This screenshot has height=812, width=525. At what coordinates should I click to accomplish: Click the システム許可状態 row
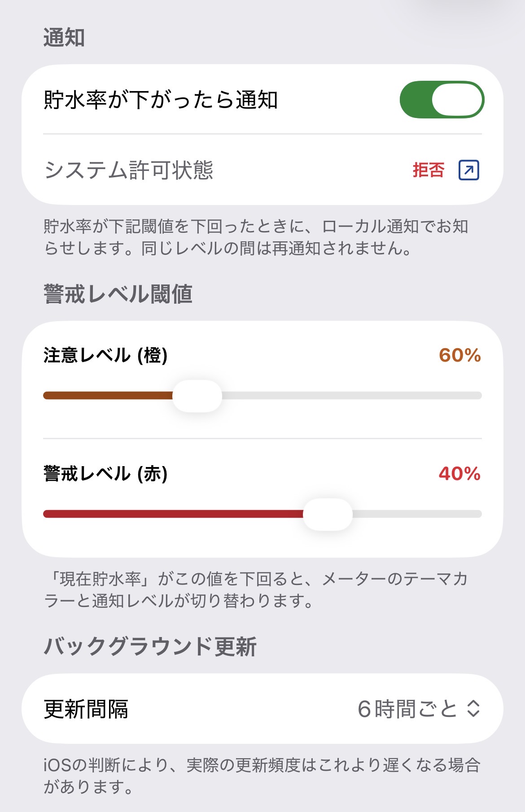click(262, 170)
